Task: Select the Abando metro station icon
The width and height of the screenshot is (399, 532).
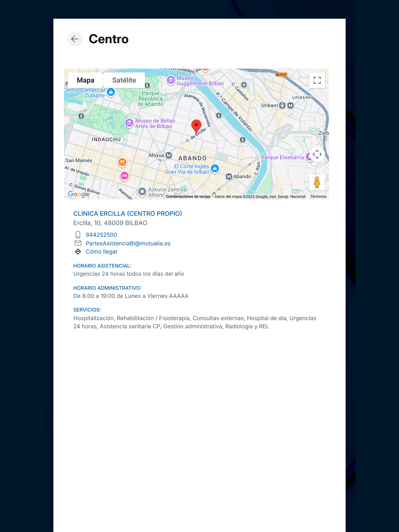Action: click(x=229, y=177)
